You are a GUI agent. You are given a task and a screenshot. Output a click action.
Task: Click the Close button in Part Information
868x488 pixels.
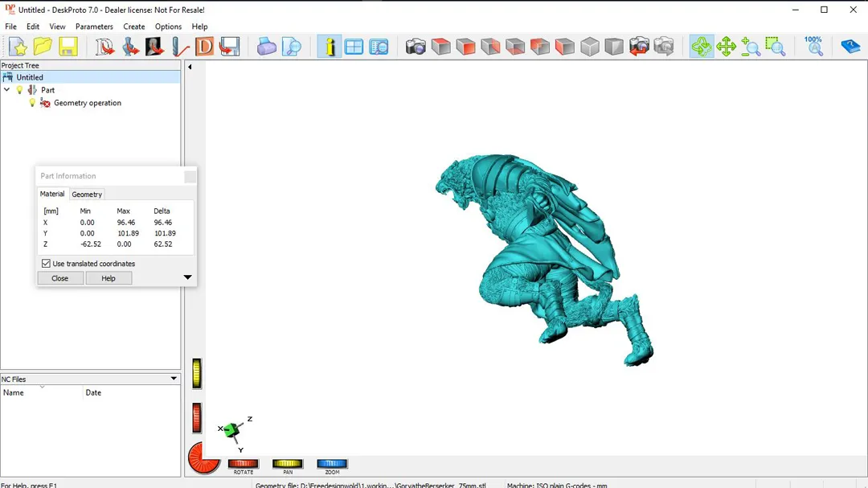point(59,278)
